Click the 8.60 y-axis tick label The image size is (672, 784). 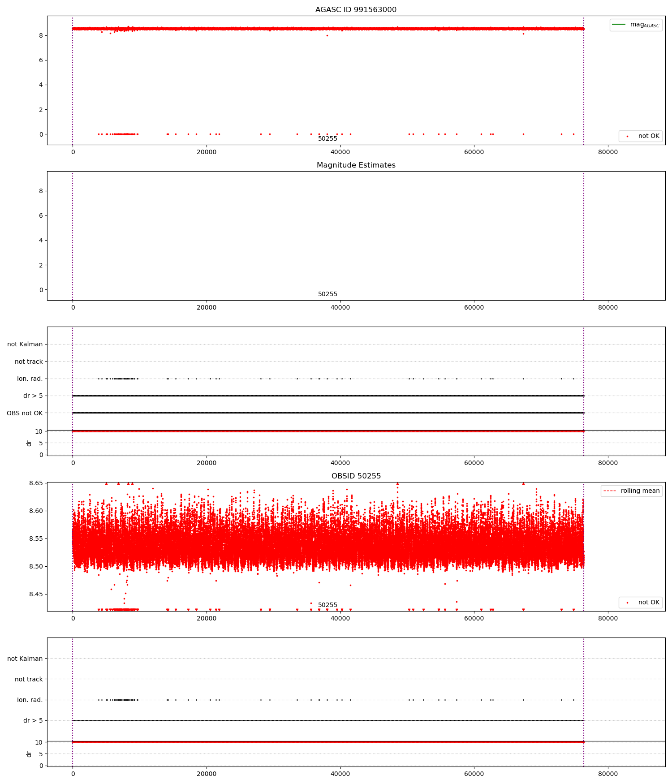[36, 511]
